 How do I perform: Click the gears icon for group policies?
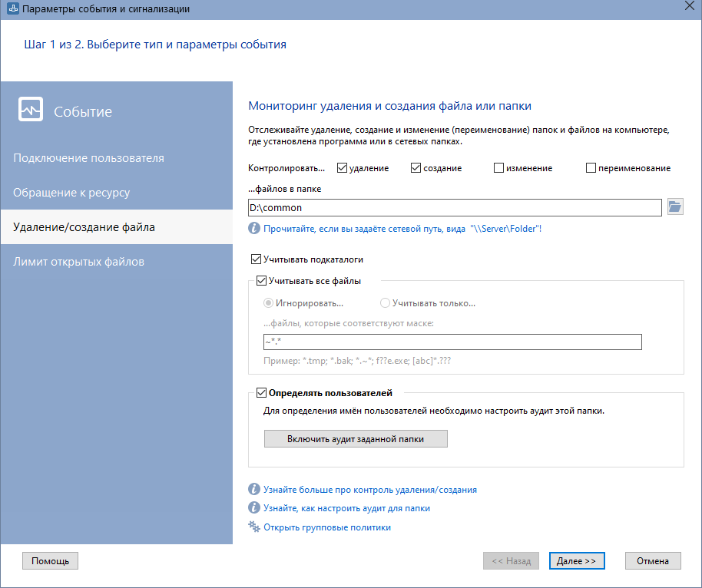click(x=253, y=527)
